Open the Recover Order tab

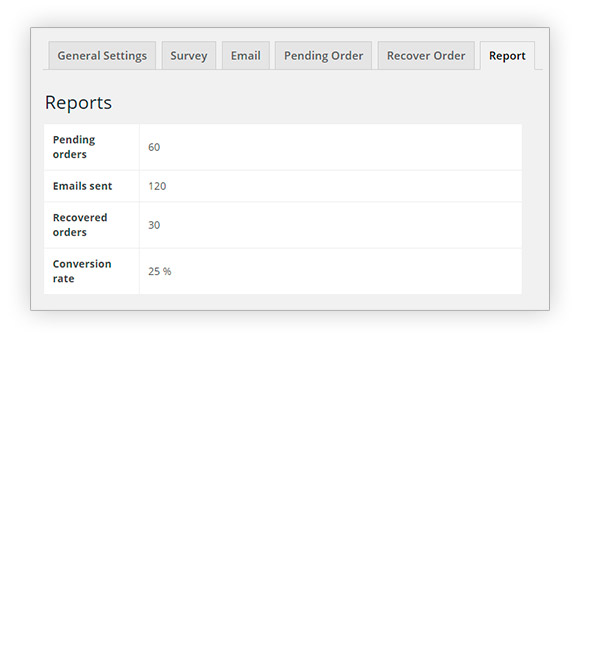[426, 56]
